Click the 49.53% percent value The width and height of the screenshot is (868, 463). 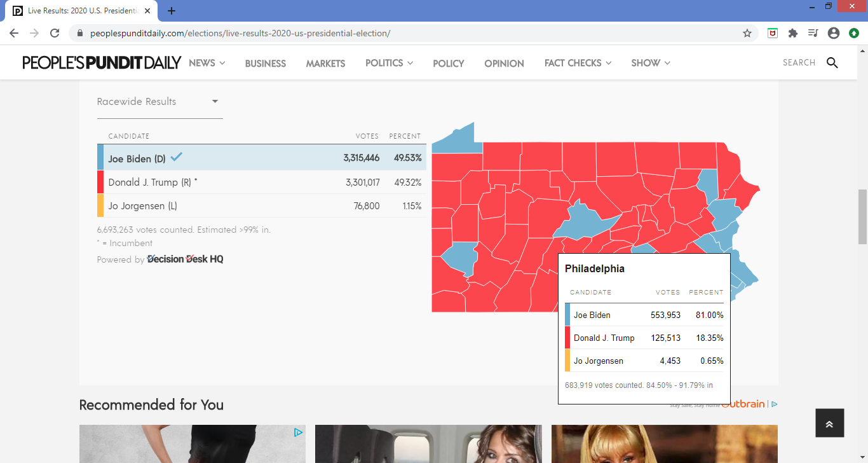point(407,158)
